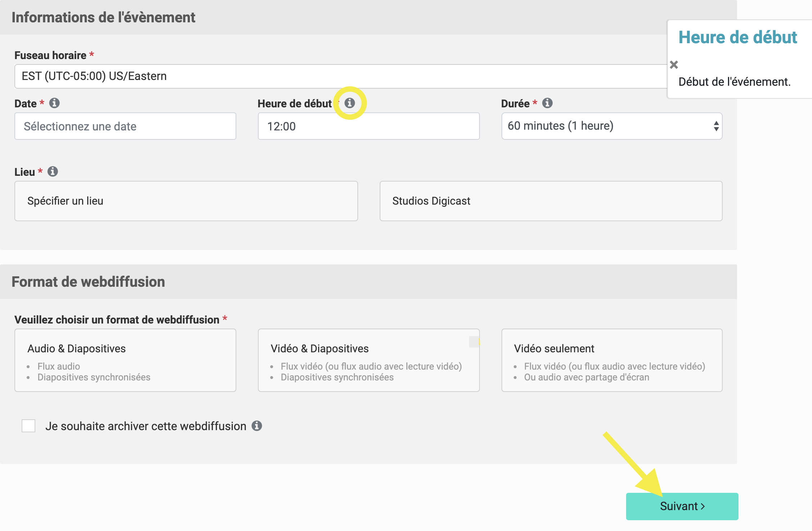Enable the archive webcast checkbox
Screen dimensions: 812x531
pyautogui.click(x=28, y=426)
